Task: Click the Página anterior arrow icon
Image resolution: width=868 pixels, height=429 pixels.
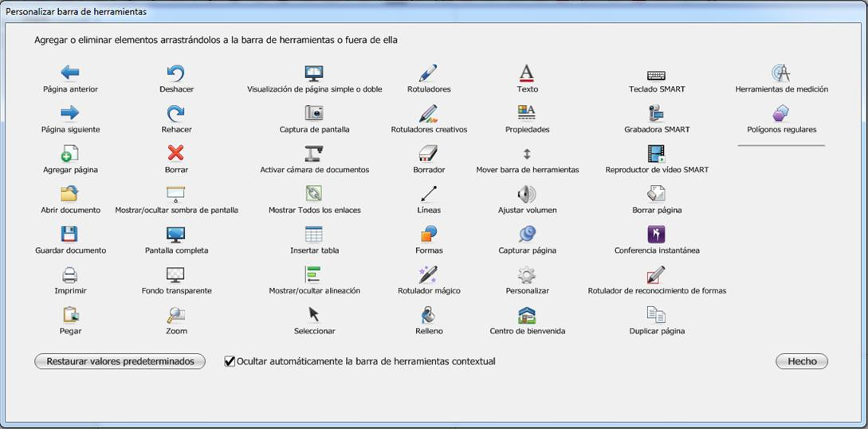Action: pyautogui.click(x=70, y=73)
